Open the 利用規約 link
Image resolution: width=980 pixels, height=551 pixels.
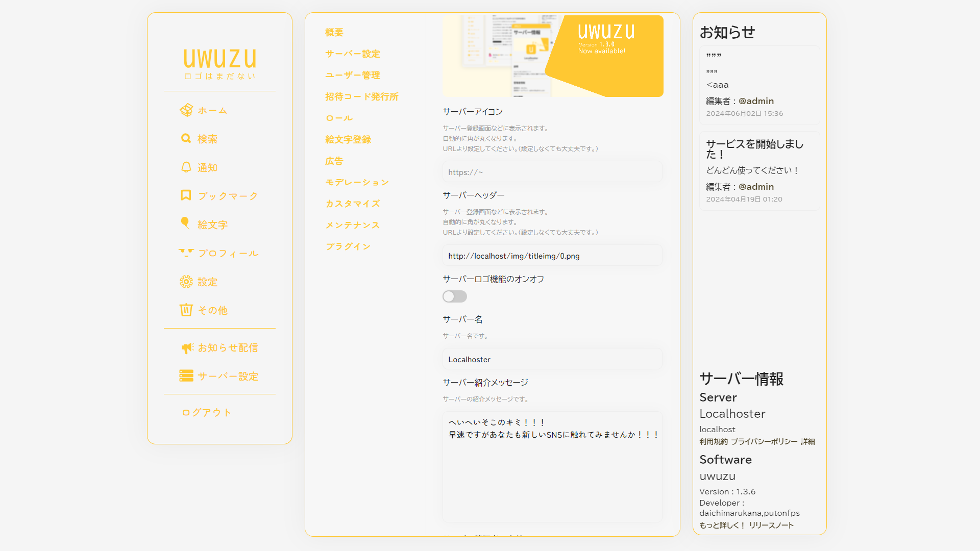pyautogui.click(x=713, y=442)
